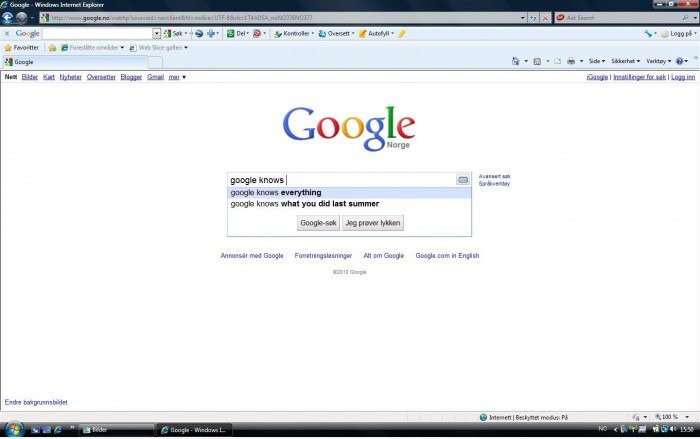Open Foreslåtte områder dropdown
The height and width of the screenshot is (439, 700).
[92, 47]
